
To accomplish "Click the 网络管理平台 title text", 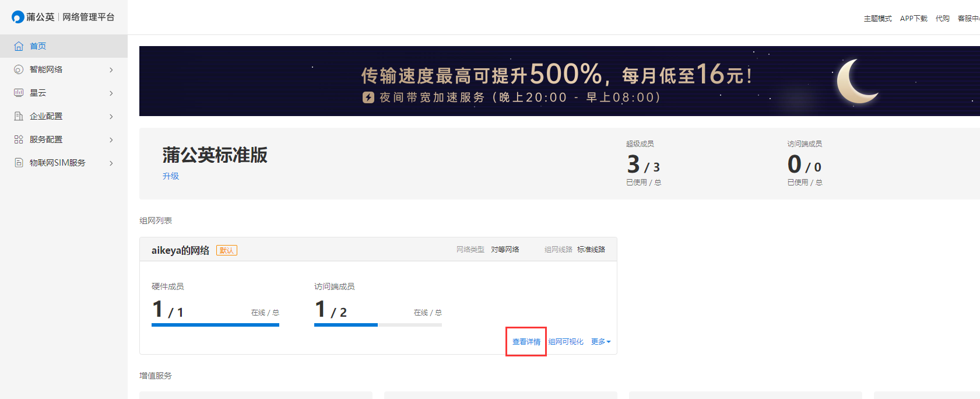I will 89,17.
